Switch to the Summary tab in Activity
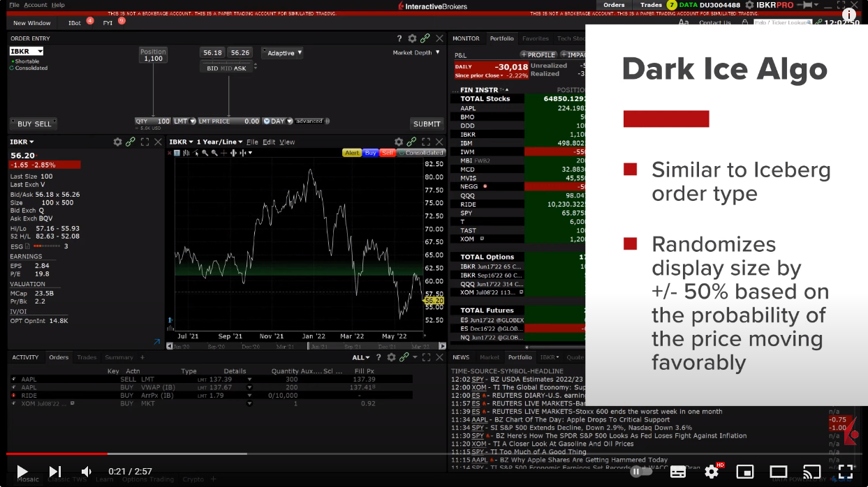Screen dimensions: 868x487 coord(119,357)
